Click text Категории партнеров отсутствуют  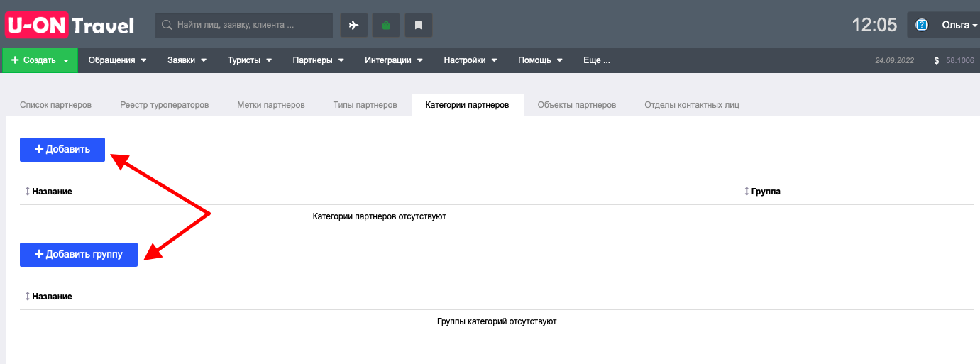coord(379,216)
